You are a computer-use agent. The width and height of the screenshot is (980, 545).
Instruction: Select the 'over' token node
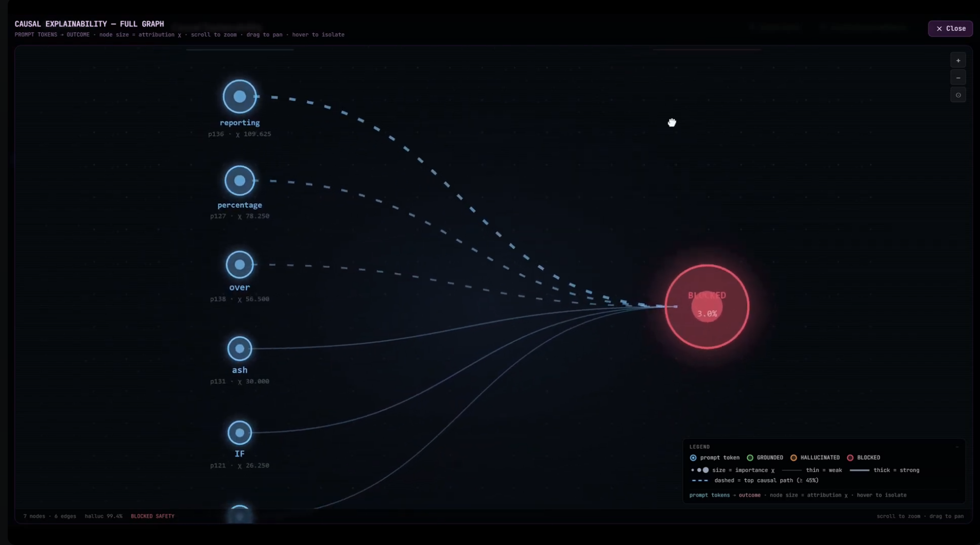tap(239, 265)
